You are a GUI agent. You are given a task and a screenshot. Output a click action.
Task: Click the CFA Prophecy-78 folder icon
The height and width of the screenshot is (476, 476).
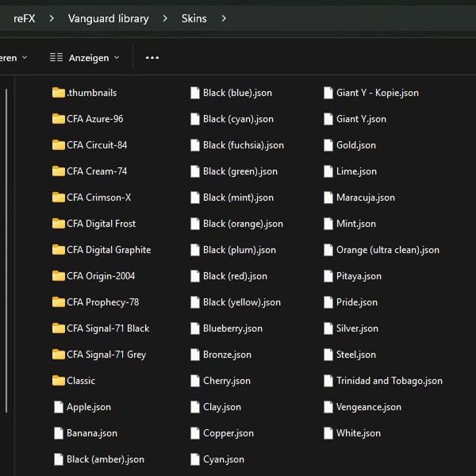(x=58, y=302)
